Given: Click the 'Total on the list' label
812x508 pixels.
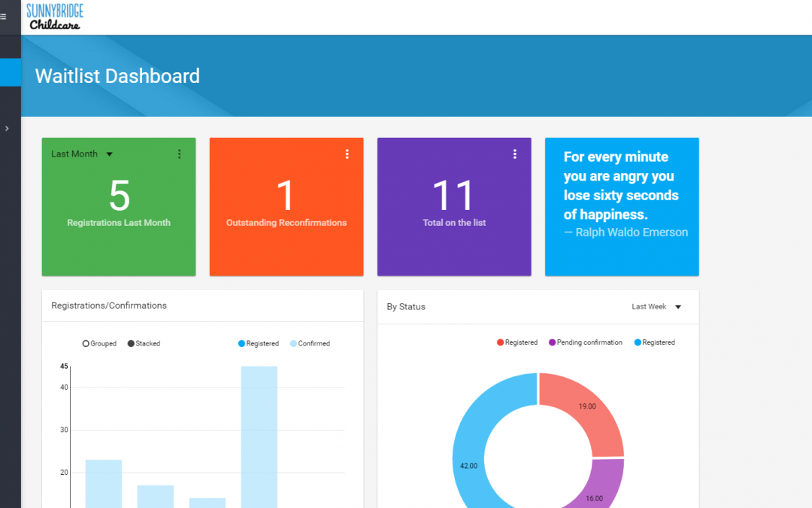Looking at the screenshot, I should click(454, 222).
